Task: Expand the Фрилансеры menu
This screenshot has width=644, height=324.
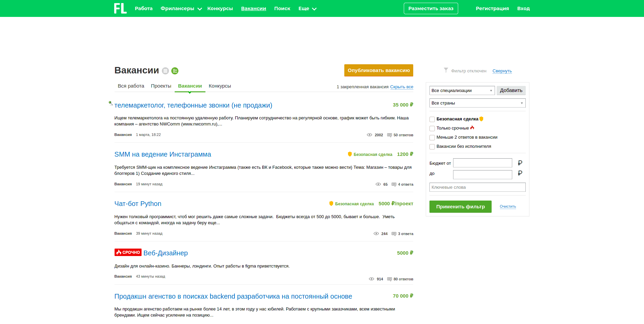Action: 181,8
